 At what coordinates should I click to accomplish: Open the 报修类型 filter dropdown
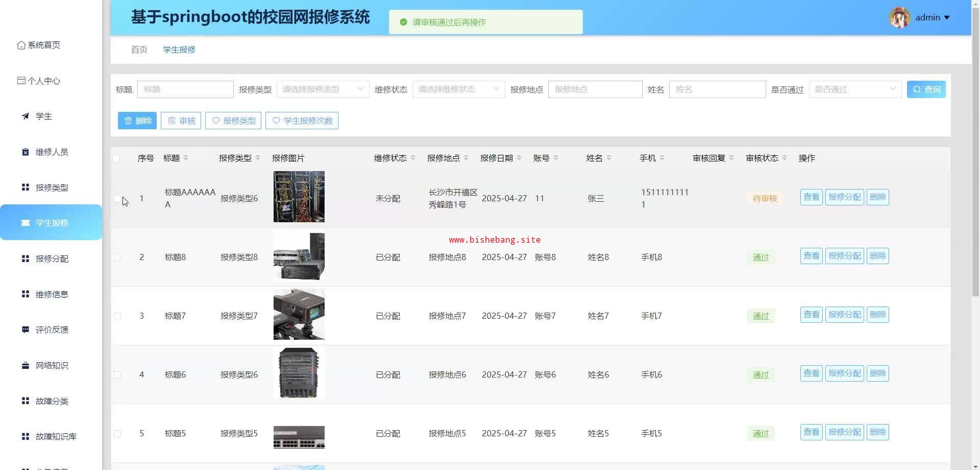323,89
